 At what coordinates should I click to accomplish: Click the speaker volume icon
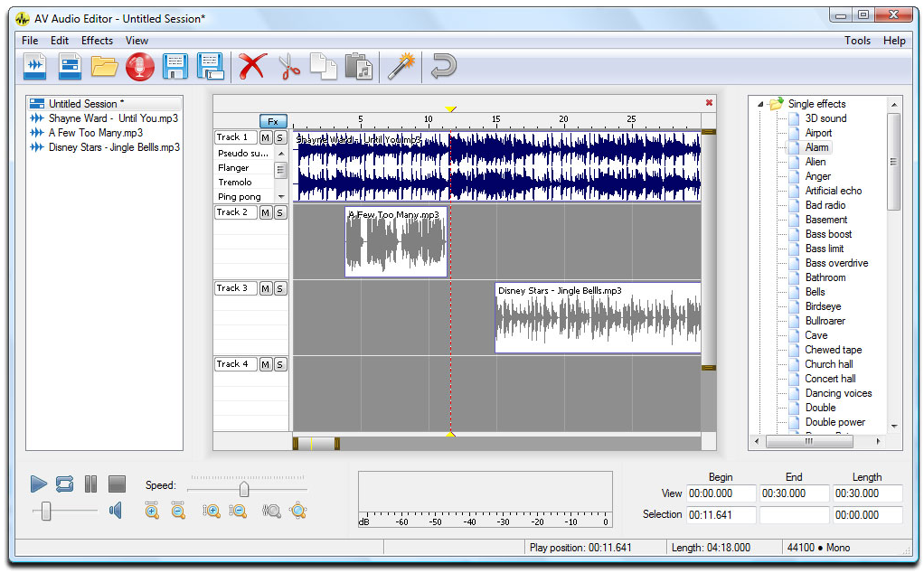(x=116, y=511)
